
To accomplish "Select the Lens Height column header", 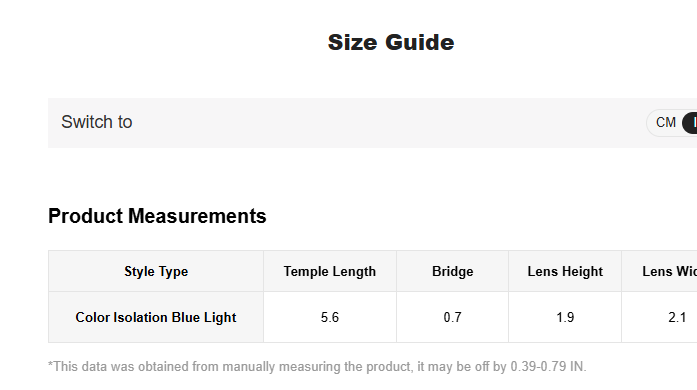I will point(565,271).
